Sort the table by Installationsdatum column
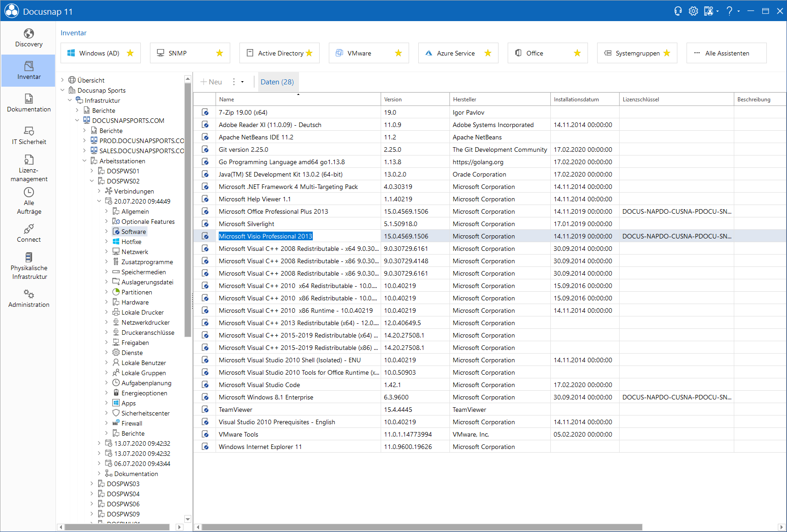This screenshot has height=532, width=787. click(585, 100)
